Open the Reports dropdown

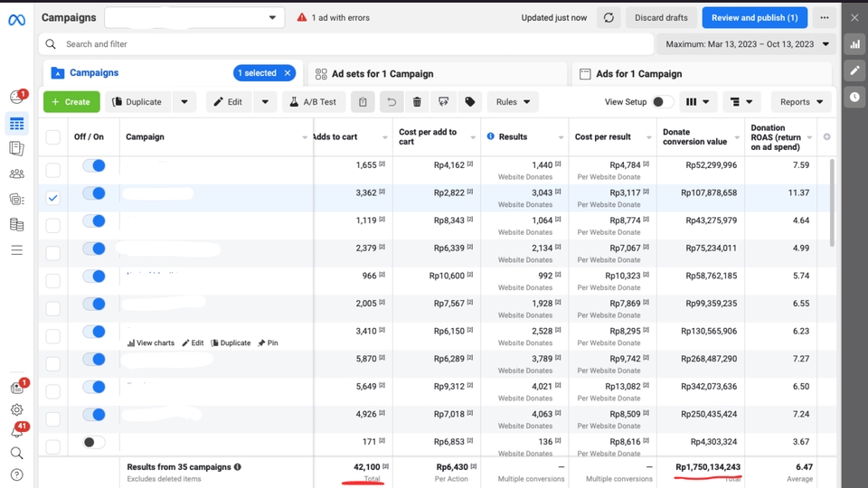[x=801, y=102]
